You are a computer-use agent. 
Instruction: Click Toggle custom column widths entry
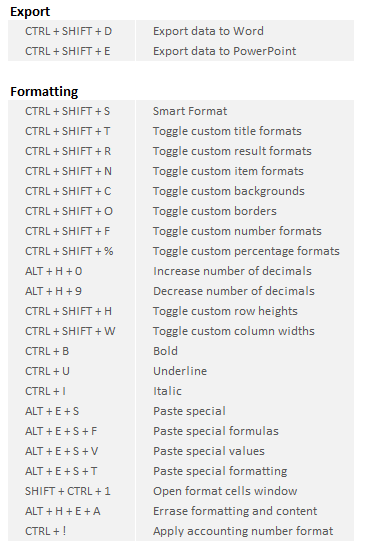(x=234, y=331)
